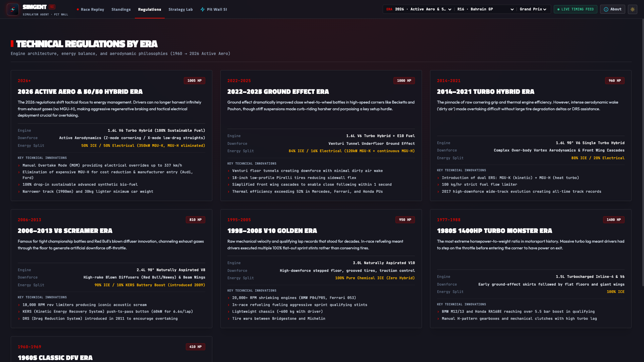Click the 950 HP badge
This screenshot has height=362, width=644.
click(x=405, y=220)
